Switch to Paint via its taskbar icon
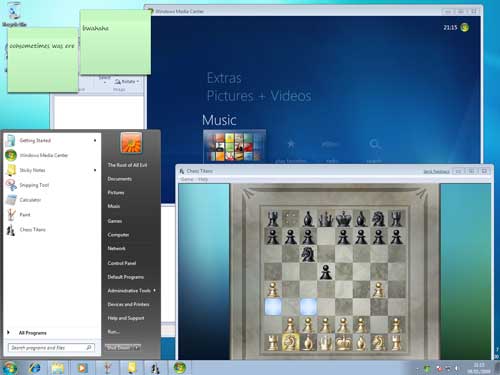This screenshot has height=375, width=500. [107, 368]
